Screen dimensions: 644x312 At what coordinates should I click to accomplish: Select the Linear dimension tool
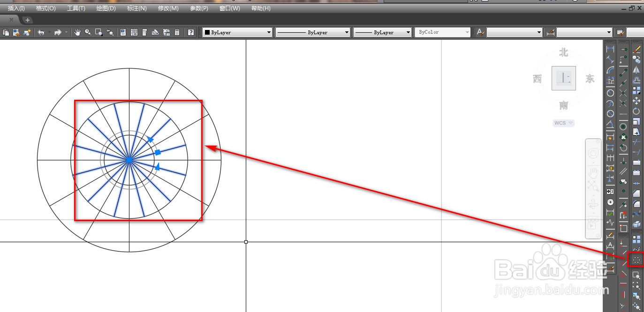pos(610,49)
